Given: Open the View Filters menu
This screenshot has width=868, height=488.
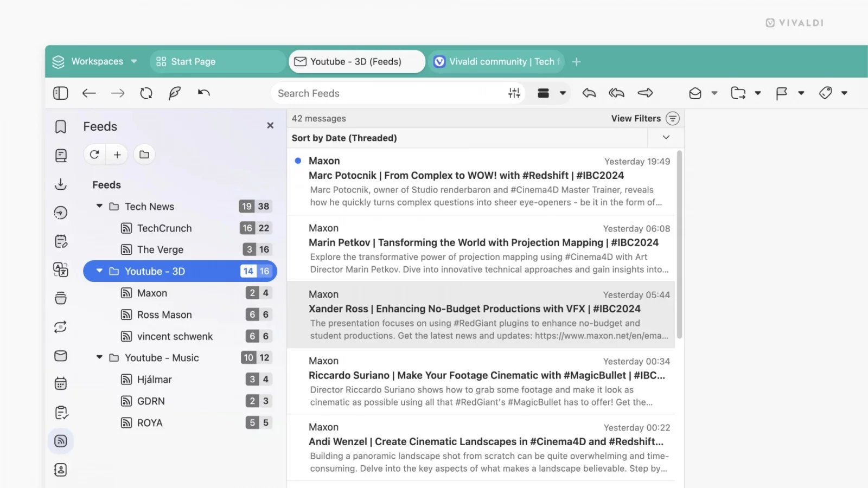Looking at the screenshot, I should point(644,118).
